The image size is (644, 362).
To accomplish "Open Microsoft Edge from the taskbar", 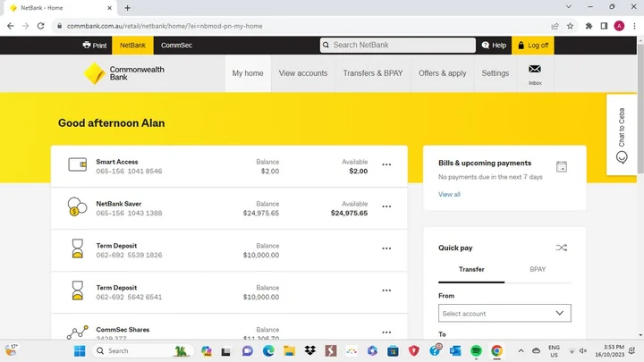I will 268,351.
